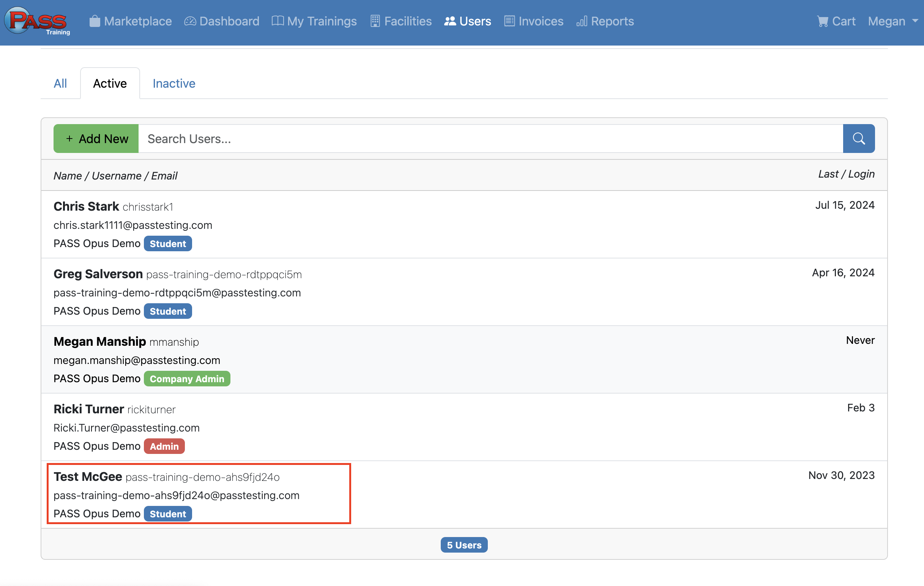Click the Reports bar chart icon
Screen dimensions: 924x586
pyautogui.click(x=581, y=21)
